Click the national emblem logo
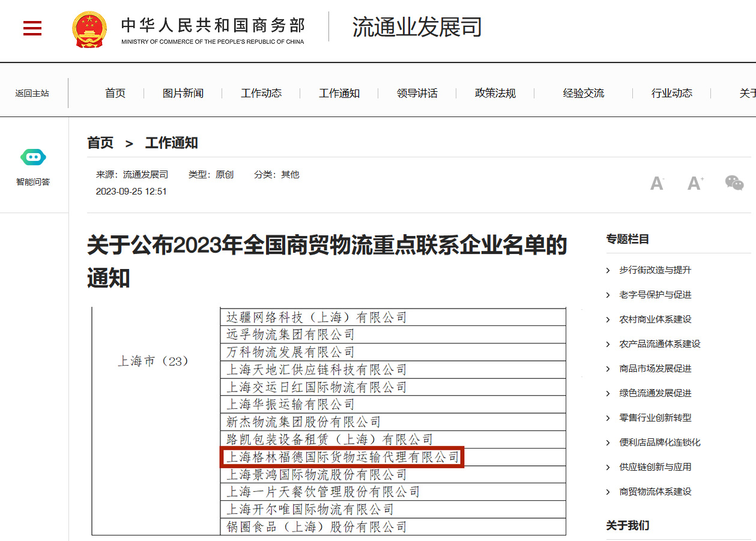Viewport: 756px width, 541px height. 89,29
